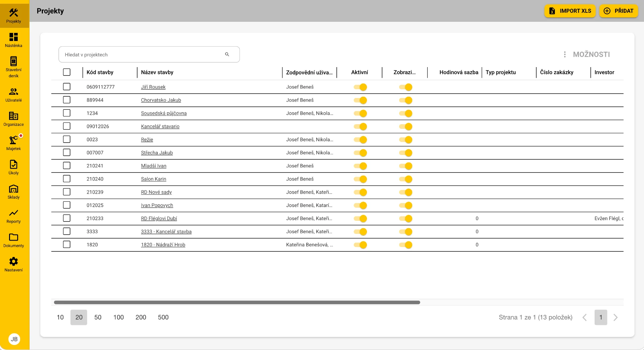Sort by Kód stavby column header
The width and height of the screenshot is (644, 350).
pyautogui.click(x=100, y=72)
